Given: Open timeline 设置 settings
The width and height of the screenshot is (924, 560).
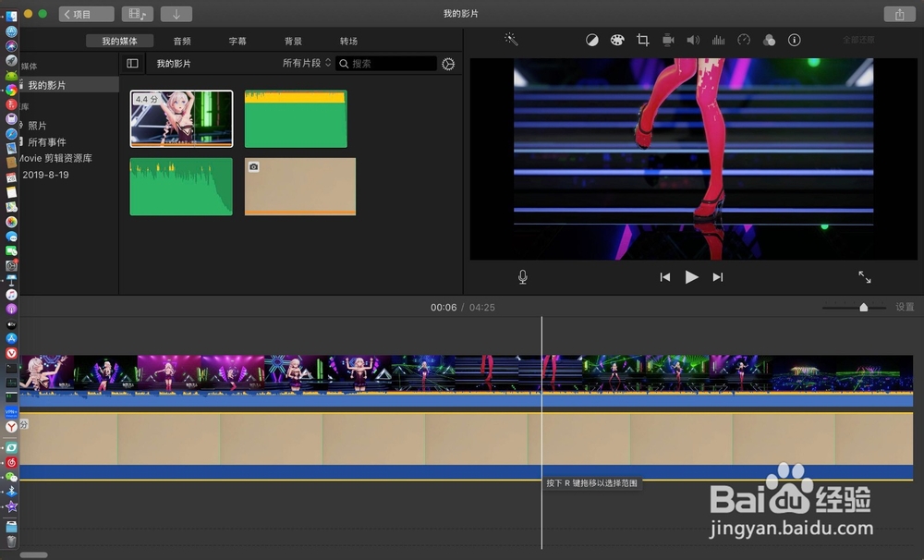Looking at the screenshot, I should 905,307.
